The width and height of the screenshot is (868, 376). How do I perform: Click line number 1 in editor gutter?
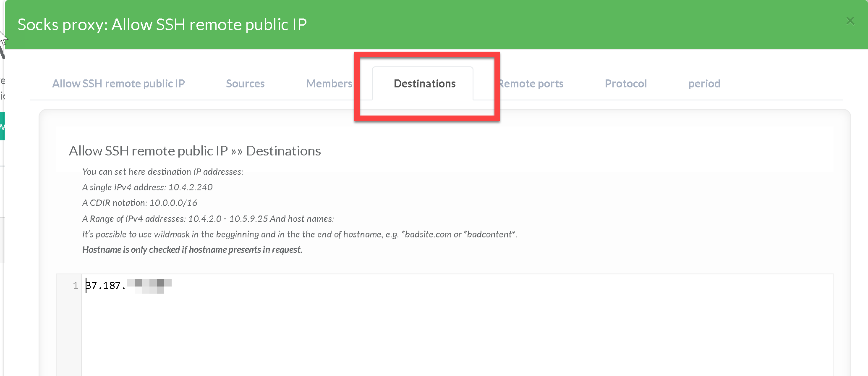[75, 286]
